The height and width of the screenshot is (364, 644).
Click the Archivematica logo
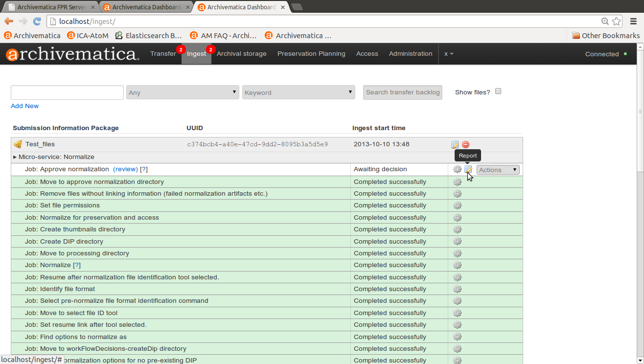(72, 54)
